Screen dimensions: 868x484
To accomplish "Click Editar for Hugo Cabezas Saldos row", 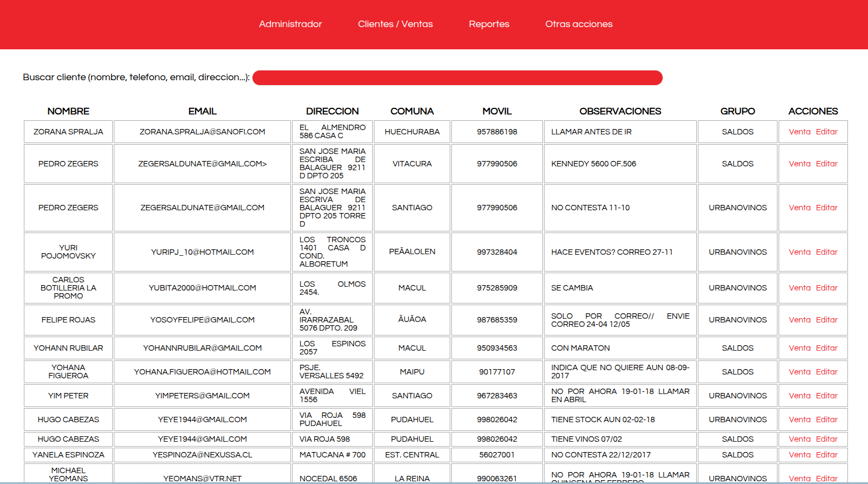I will point(826,439).
